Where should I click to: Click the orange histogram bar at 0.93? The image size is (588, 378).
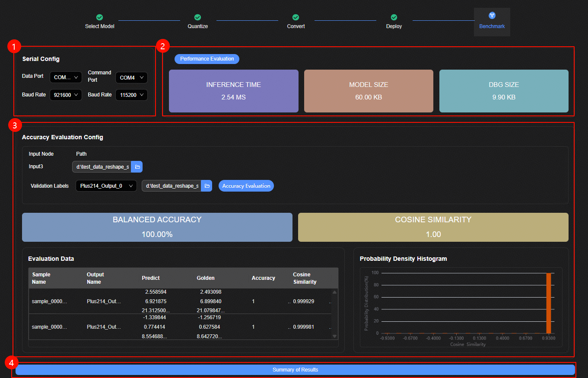click(x=549, y=303)
